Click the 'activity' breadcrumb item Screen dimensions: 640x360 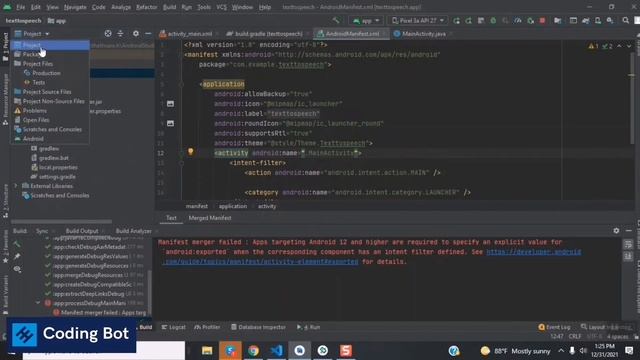pos(267,206)
